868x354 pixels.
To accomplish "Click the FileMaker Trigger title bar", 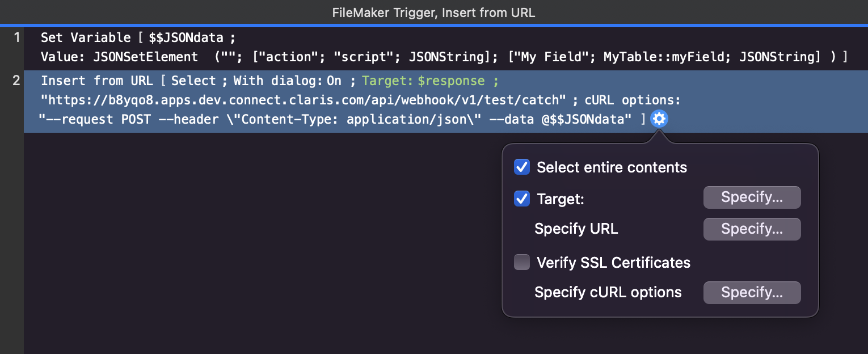I will click(x=433, y=12).
